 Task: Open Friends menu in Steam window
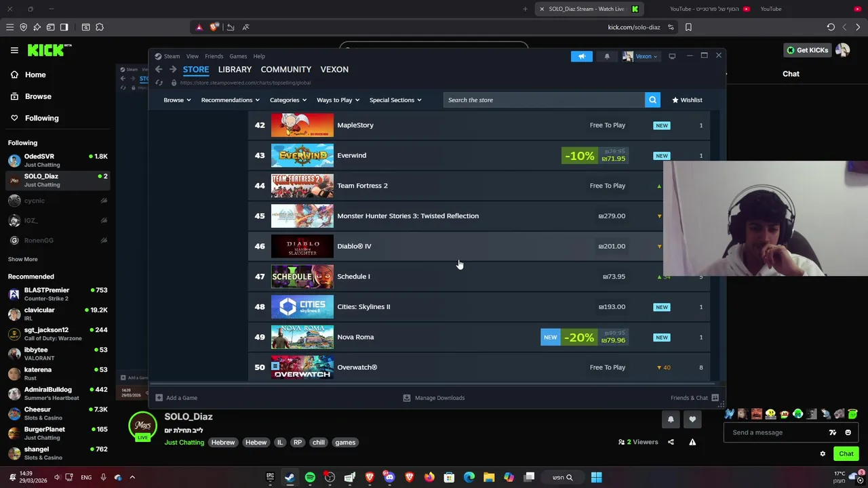click(214, 56)
